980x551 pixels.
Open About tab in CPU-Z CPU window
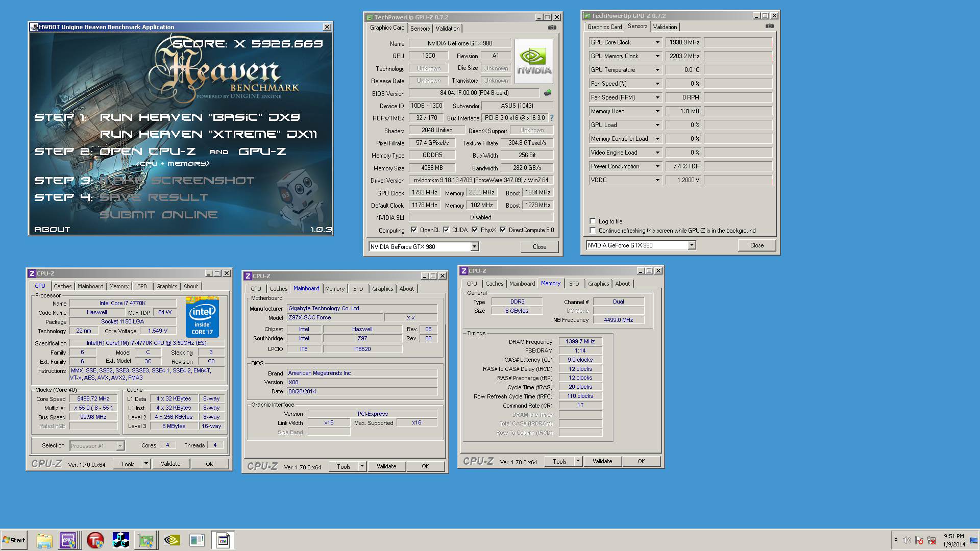[x=191, y=286]
